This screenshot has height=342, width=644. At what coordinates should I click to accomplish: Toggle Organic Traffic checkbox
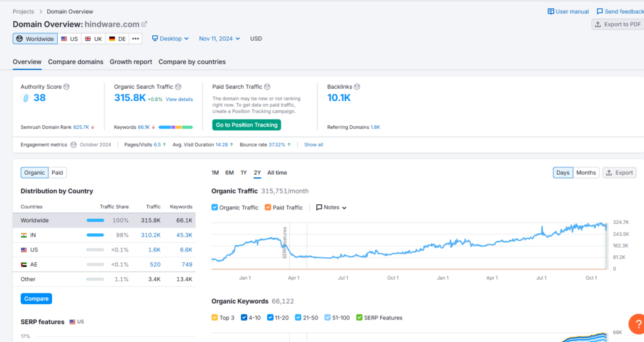(x=214, y=207)
